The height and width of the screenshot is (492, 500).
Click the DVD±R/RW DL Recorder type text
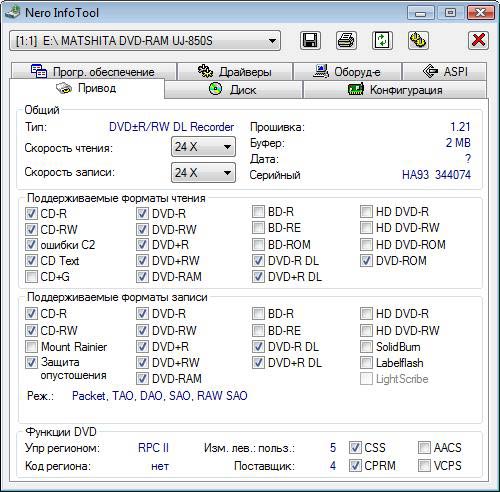point(171,127)
